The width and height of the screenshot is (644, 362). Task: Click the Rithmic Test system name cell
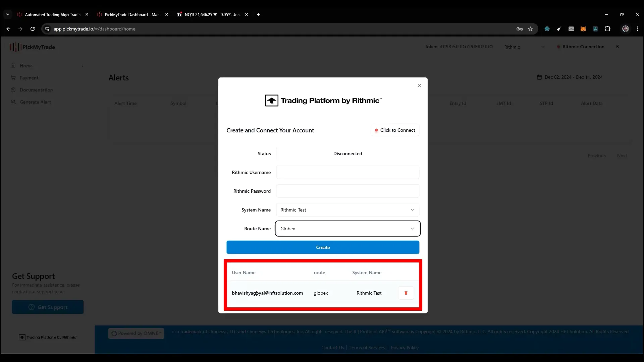point(369,293)
